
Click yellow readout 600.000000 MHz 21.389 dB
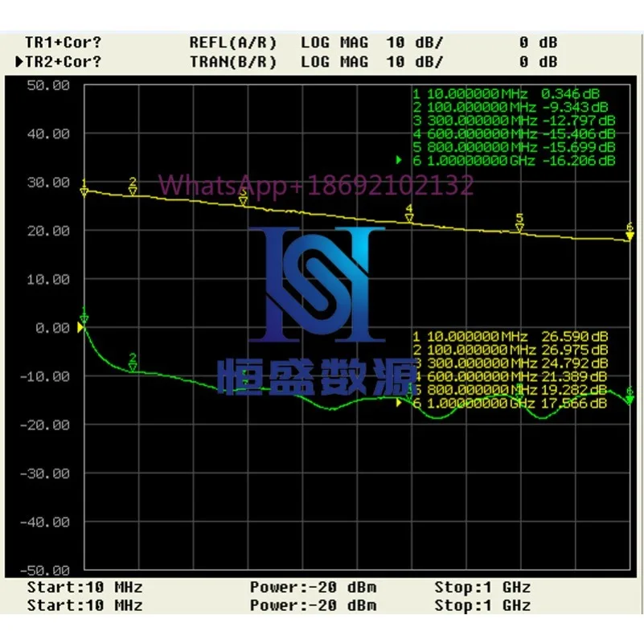pyautogui.click(x=510, y=376)
